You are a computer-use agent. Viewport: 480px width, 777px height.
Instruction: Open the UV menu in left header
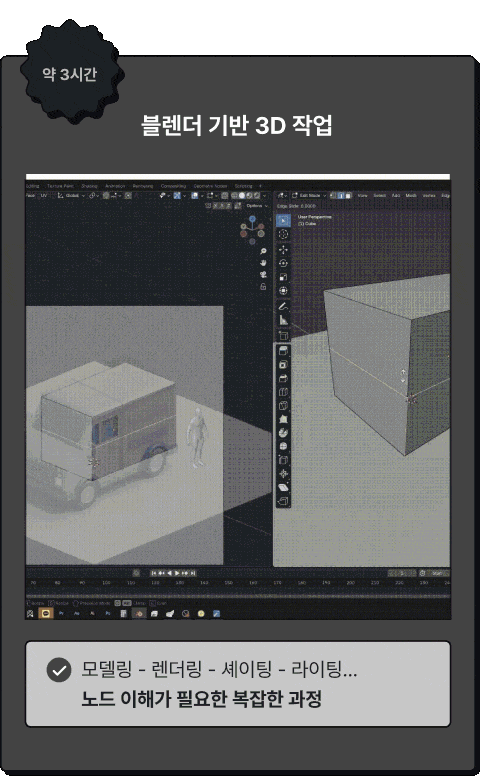click(x=44, y=196)
